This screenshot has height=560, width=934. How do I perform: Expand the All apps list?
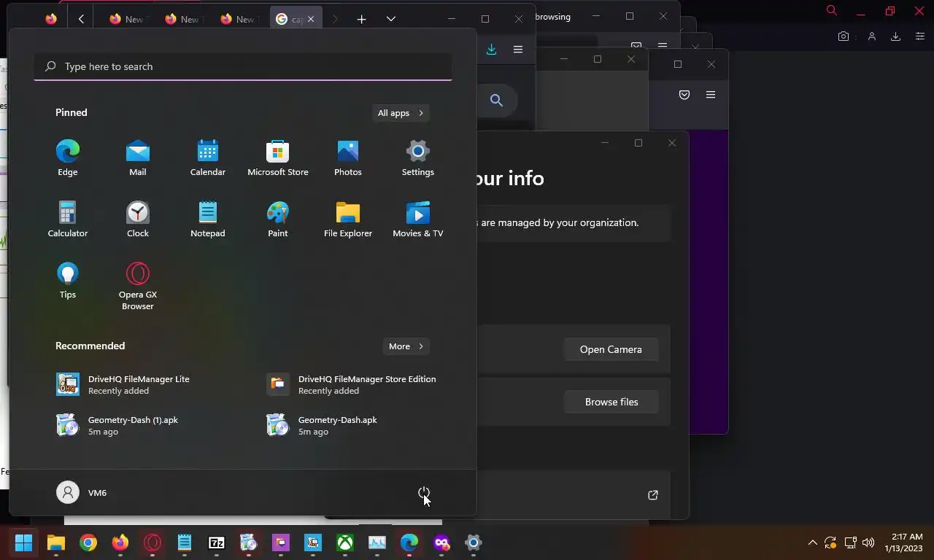tap(401, 113)
